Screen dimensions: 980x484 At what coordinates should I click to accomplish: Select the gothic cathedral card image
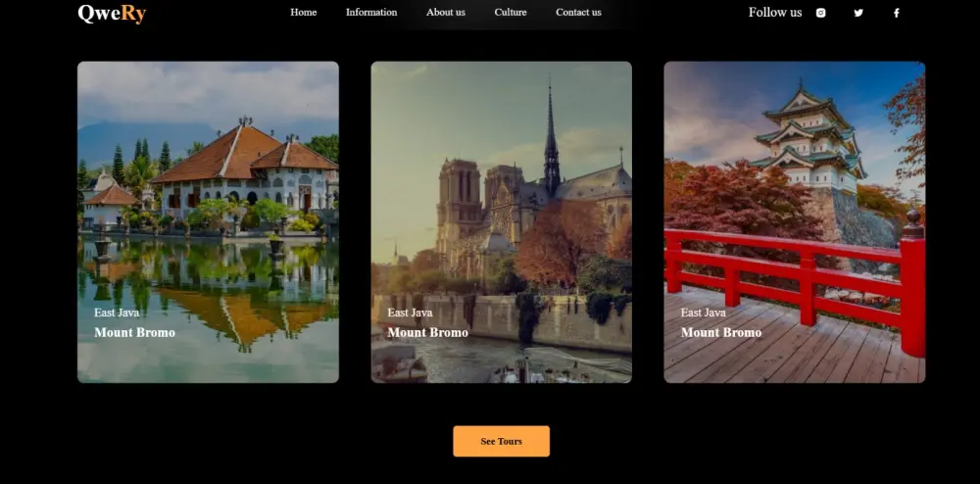click(501, 221)
